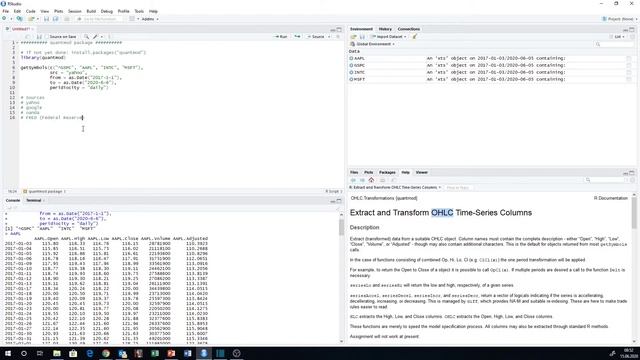Expand the AAPL object details
The image size is (640, 360).
pos(351,58)
